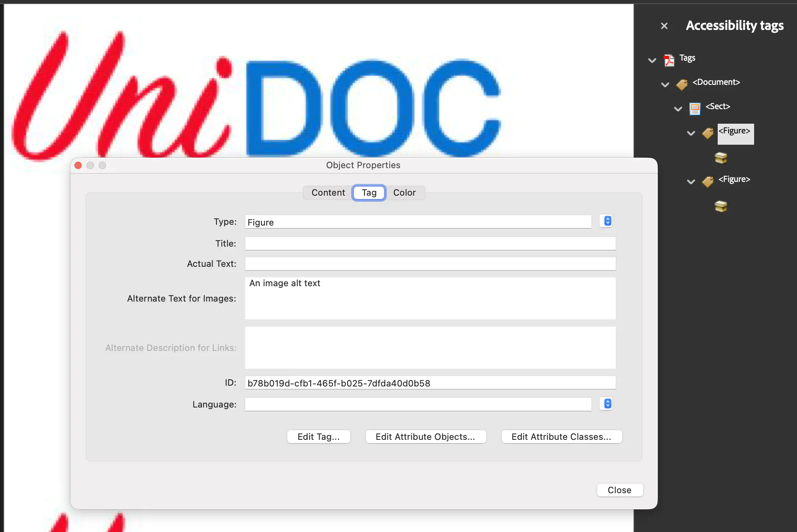Viewport: 797px width, 532px height.
Task: Select the second Figure tree item
Action: pos(734,179)
